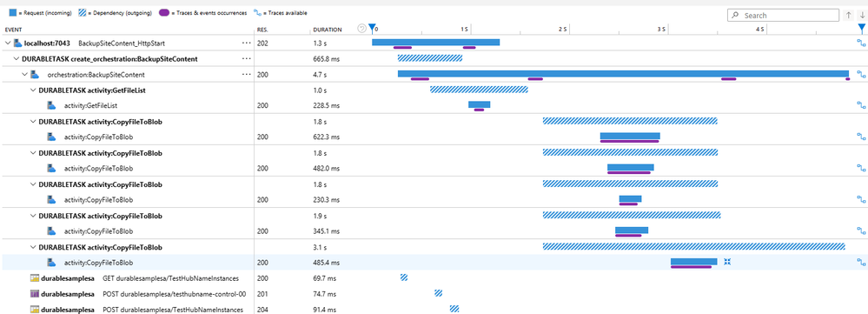
Task: Click the RES. column header
Action: coord(262,30)
